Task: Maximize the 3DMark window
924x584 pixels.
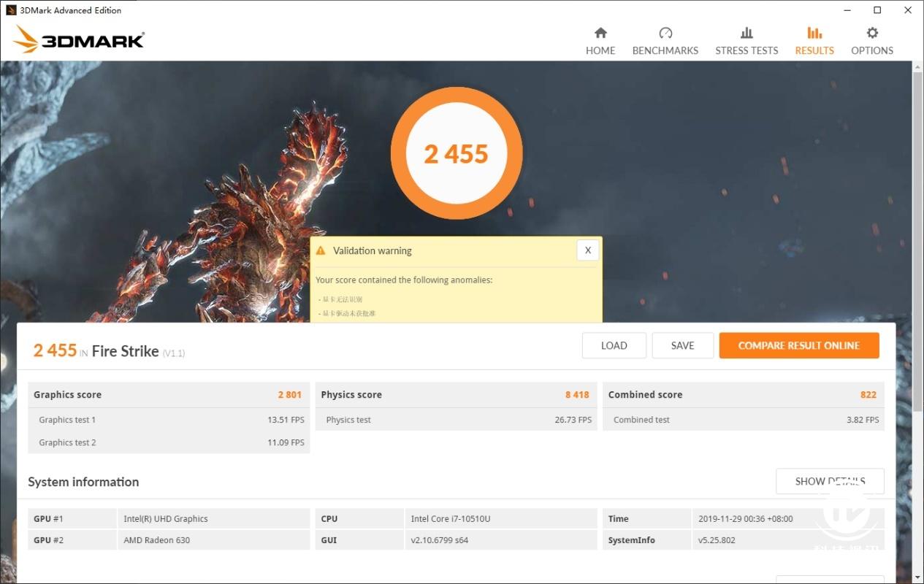Action: pos(877,10)
